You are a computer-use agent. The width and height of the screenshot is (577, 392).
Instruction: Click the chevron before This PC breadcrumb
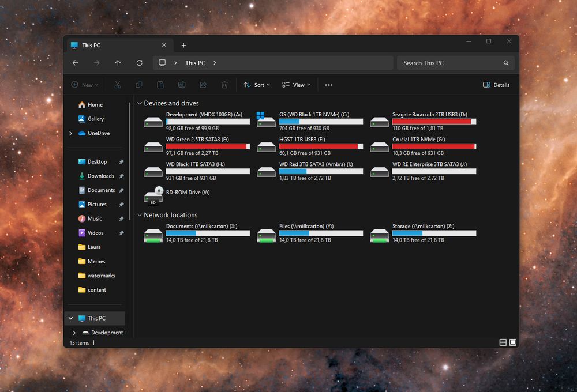pyautogui.click(x=175, y=63)
